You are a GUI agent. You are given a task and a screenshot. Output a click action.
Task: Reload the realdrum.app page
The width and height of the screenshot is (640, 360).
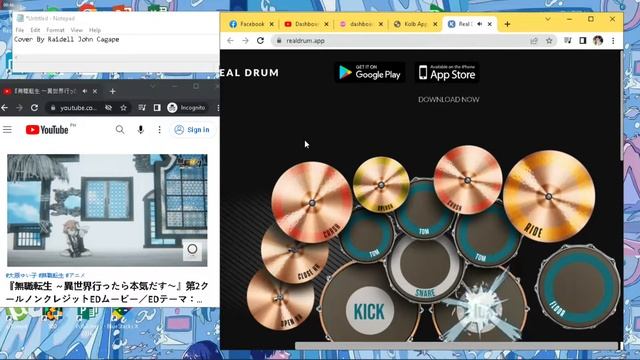260,40
